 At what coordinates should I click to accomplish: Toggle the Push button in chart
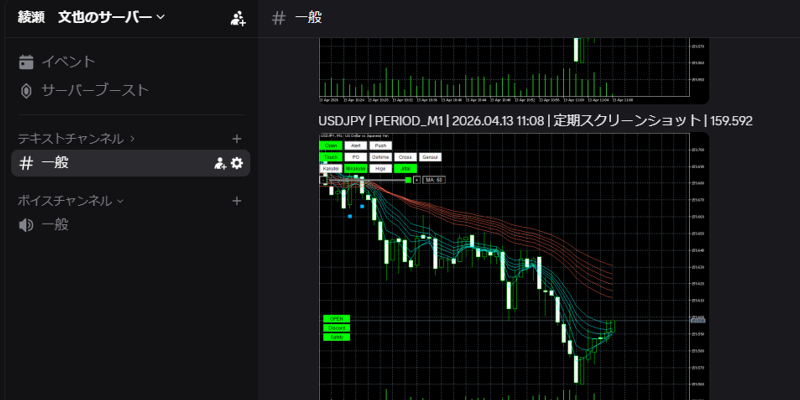point(380,145)
